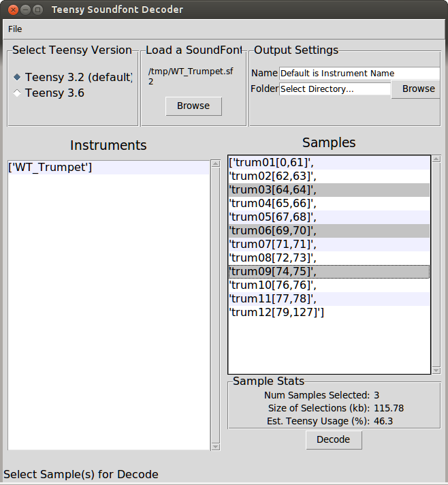Click the Name input field

pos(359,74)
